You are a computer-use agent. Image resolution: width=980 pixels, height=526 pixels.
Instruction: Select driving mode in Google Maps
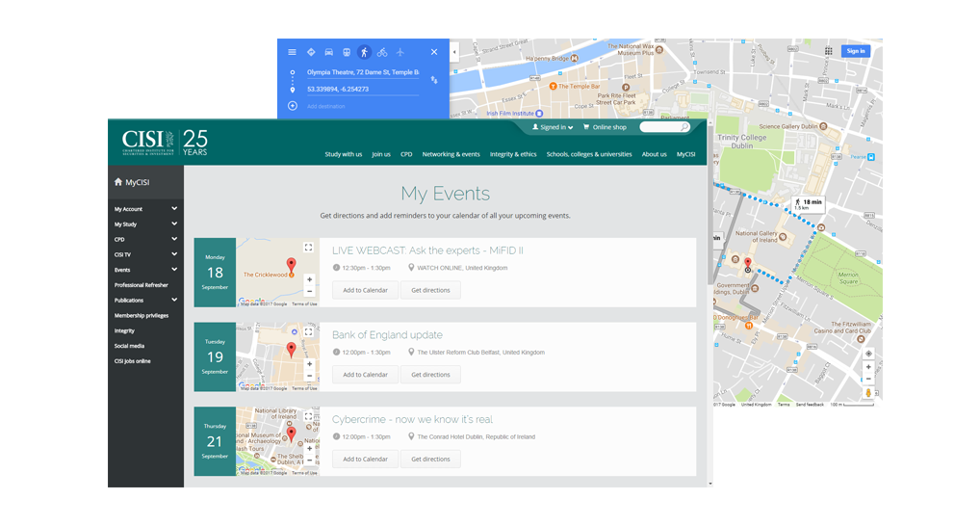328,52
